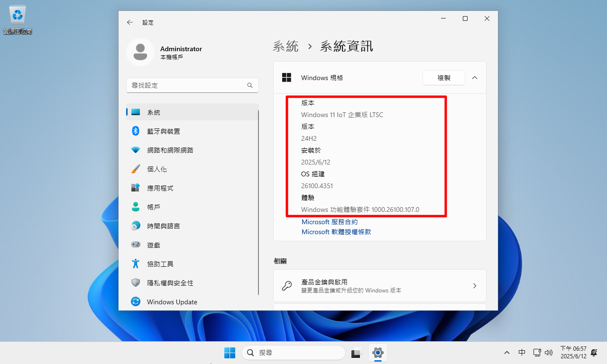Open the 產品金鑰與啟用 card
607x364 pixels.
point(380,286)
